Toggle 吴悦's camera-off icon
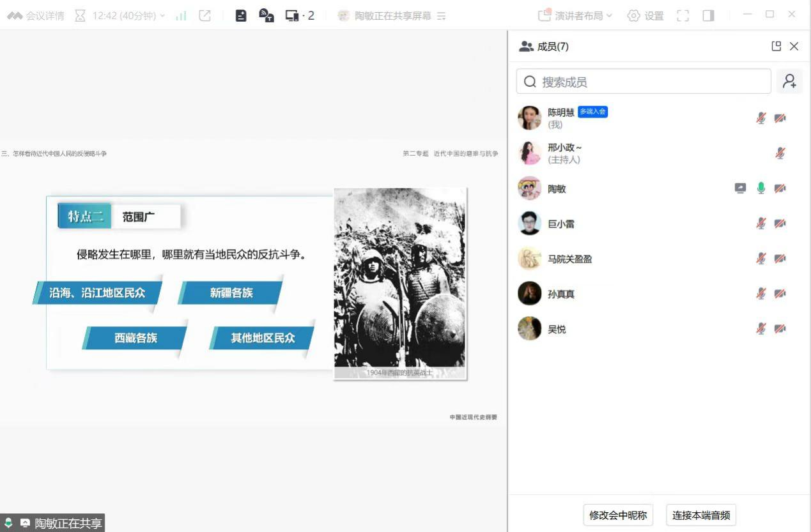Screen dimensions: 811x532 (x=780, y=329)
